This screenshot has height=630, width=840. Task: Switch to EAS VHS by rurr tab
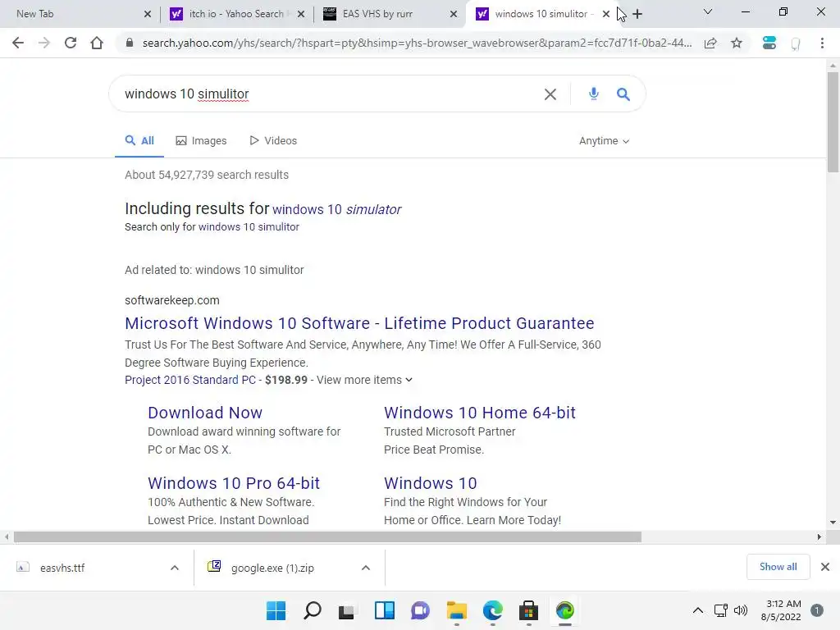(x=388, y=14)
